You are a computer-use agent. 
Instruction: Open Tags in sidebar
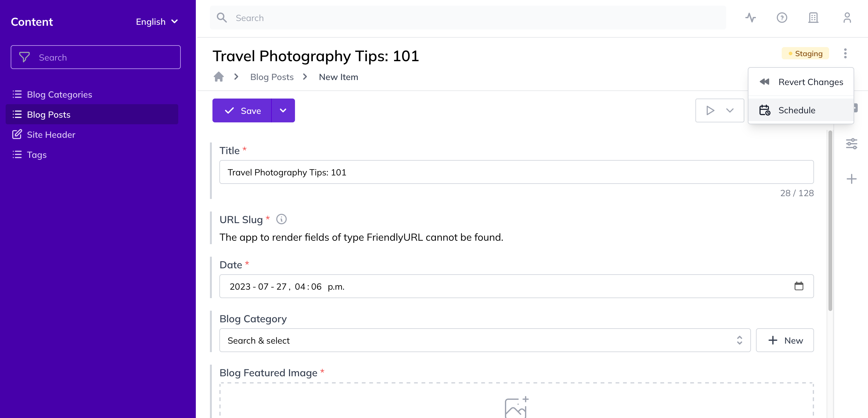(x=92, y=155)
